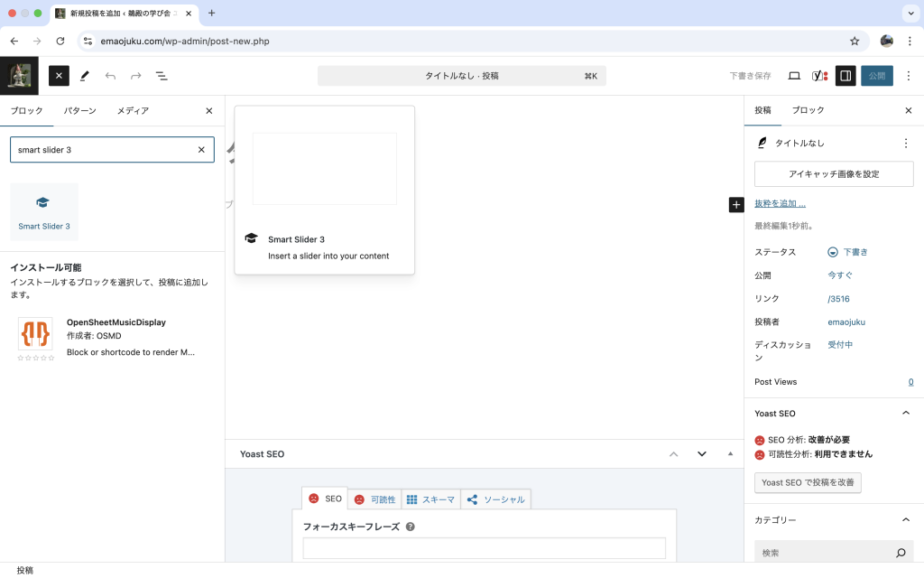Open the Chrome three-dot menu
The width and height of the screenshot is (924, 578).
pos(910,42)
